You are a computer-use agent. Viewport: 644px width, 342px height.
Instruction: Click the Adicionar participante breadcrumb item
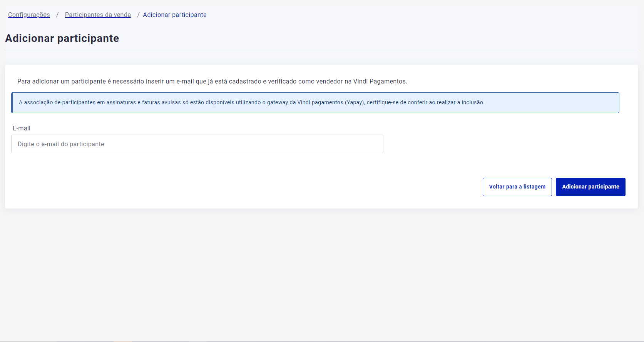pyautogui.click(x=175, y=15)
